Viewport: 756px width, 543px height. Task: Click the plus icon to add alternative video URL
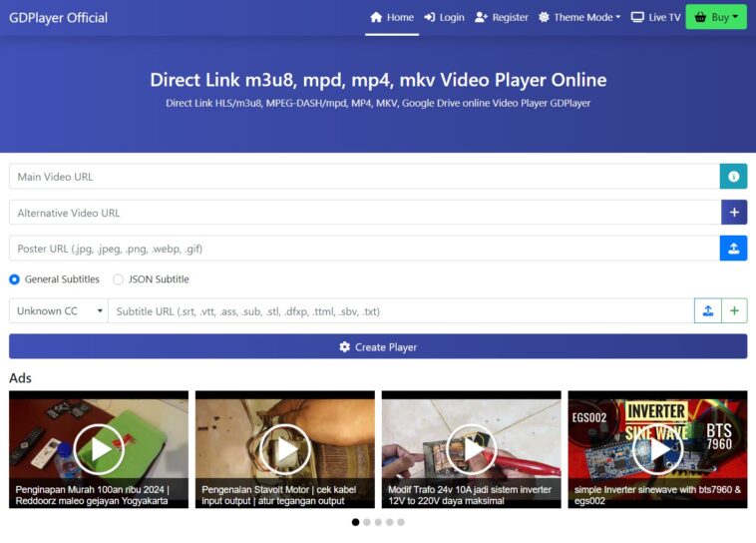733,213
